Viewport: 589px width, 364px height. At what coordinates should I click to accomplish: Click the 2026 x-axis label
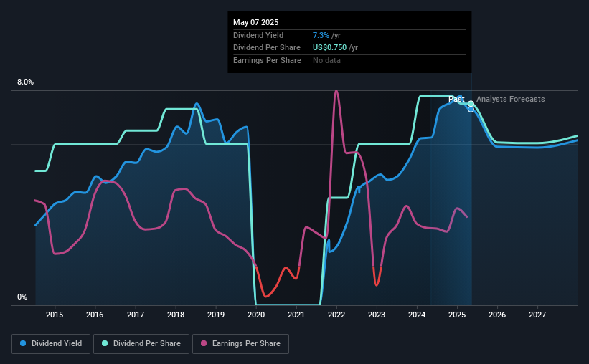click(x=497, y=315)
